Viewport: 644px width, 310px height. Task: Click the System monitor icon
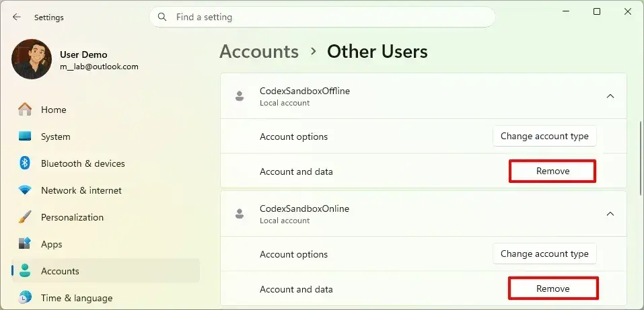click(25, 137)
